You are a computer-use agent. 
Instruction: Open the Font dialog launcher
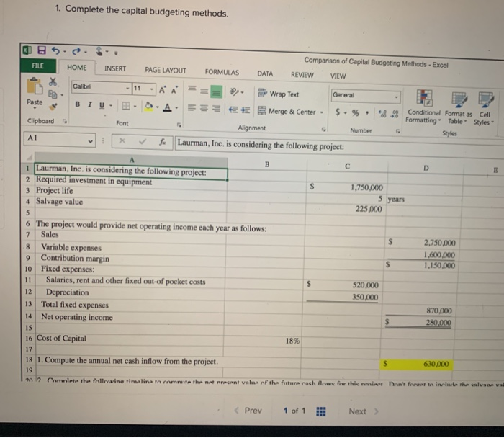click(179, 125)
